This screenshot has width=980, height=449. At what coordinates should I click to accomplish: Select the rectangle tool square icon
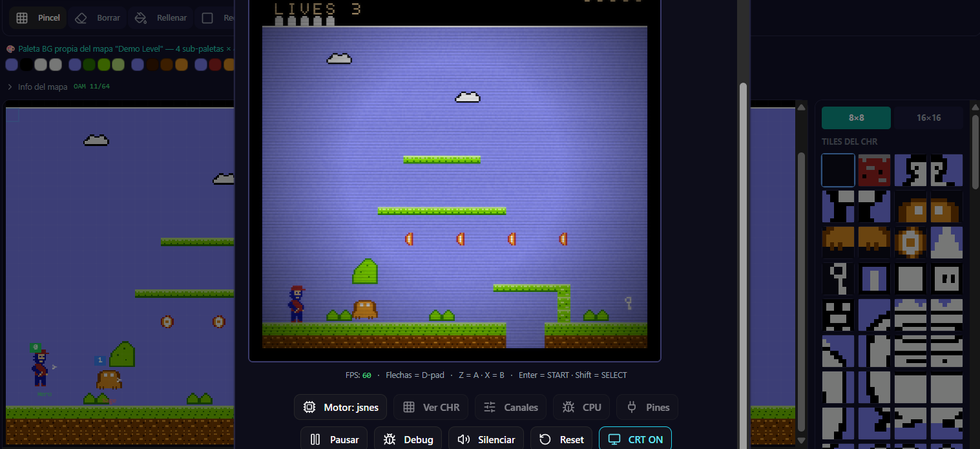[x=207, y=18]
